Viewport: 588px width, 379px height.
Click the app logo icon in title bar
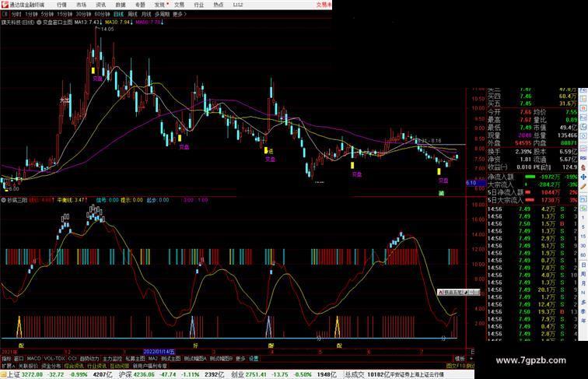(4, 5)
